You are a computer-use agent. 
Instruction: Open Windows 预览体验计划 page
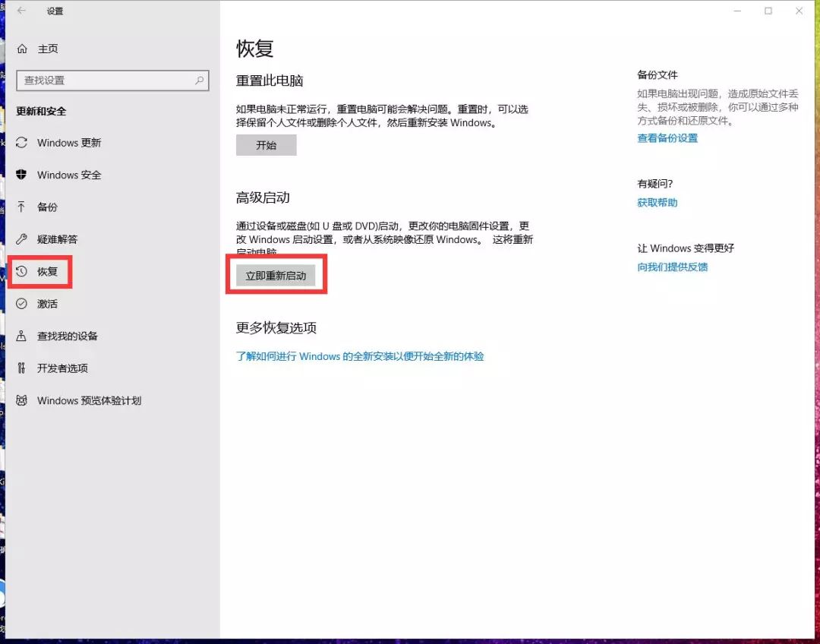point(90,400)
